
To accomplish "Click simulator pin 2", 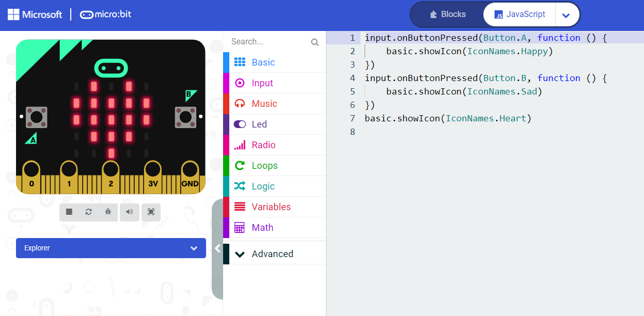I will click(111, 177).
